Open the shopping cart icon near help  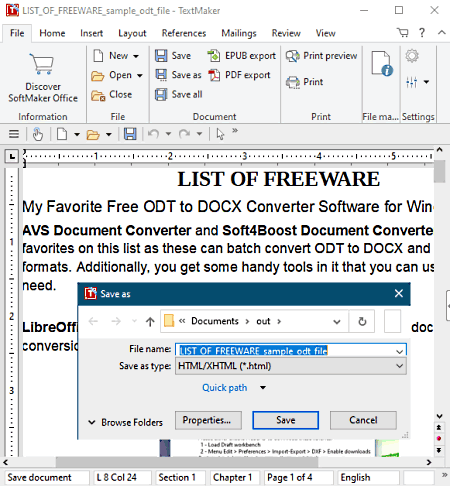pos(403,33)
